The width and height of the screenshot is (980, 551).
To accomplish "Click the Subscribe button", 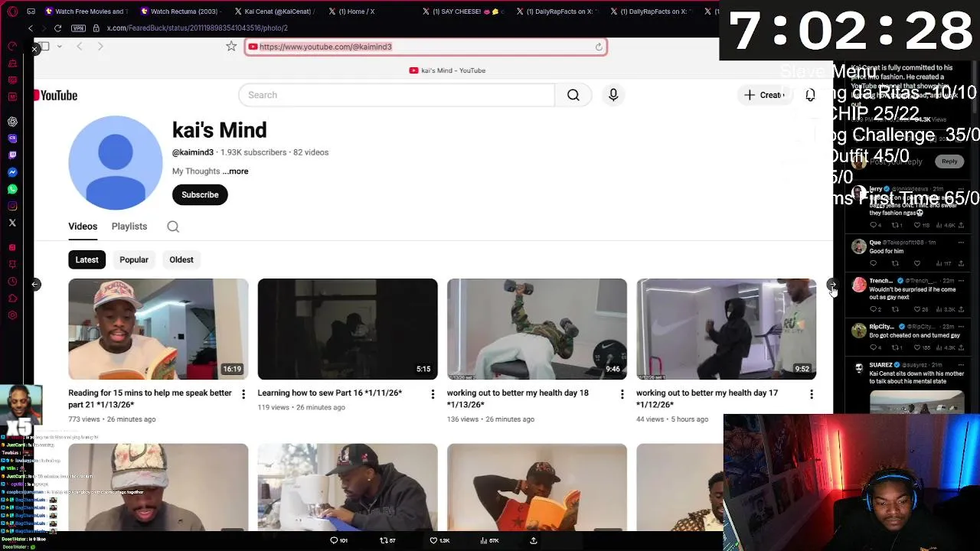I will (x=200, y=194).
